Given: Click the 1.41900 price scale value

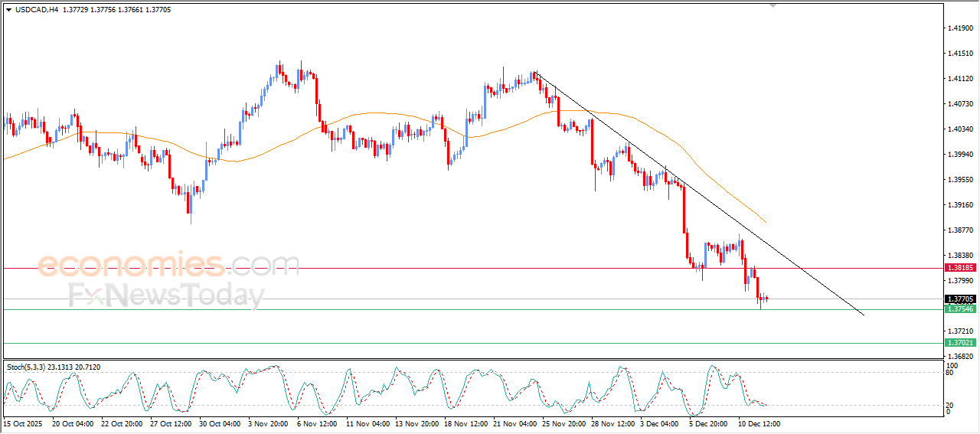Looking at the screenshot, I should point(959,28).
